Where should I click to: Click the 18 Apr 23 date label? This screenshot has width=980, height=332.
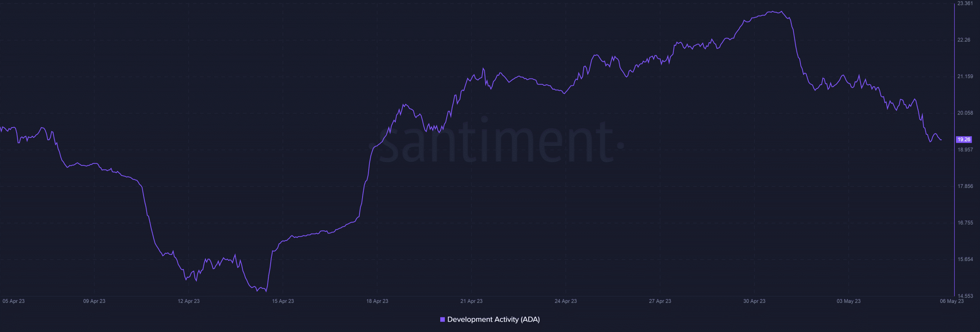coord(377,301)
